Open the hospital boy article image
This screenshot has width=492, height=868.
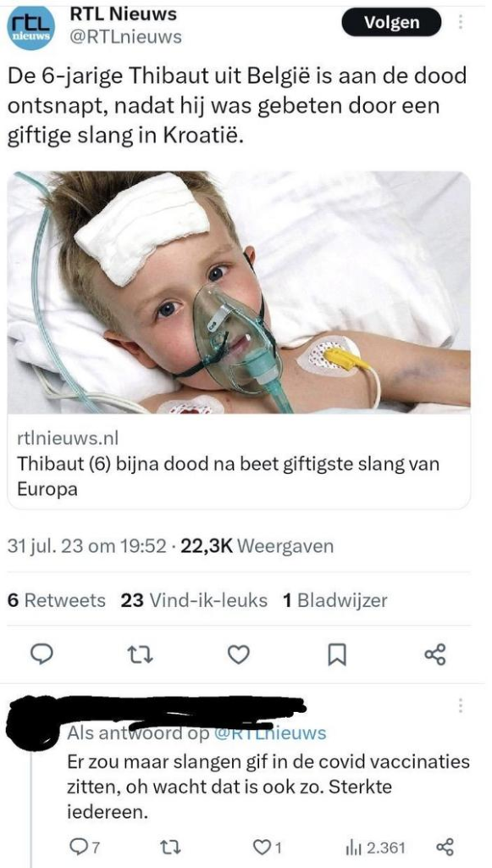coord(239,292)
